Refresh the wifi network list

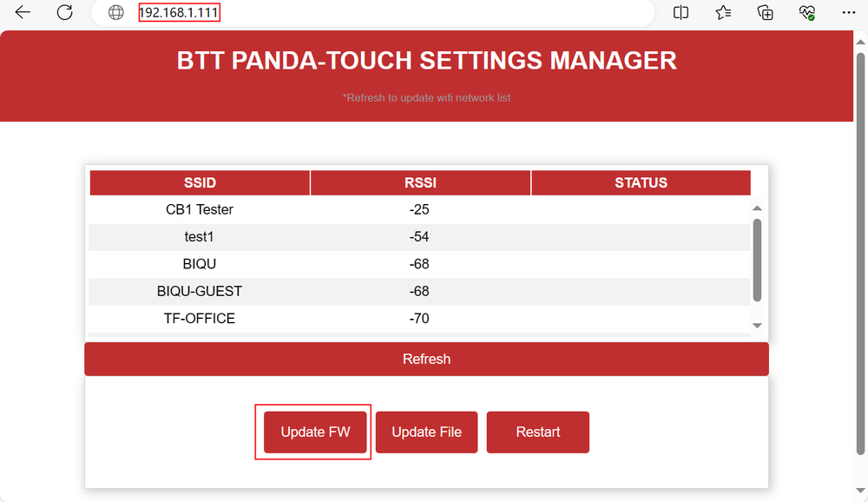click(426, 359)
